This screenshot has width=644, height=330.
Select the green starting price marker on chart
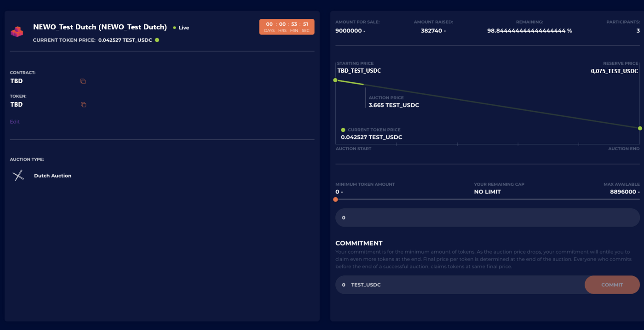point(336,79)
